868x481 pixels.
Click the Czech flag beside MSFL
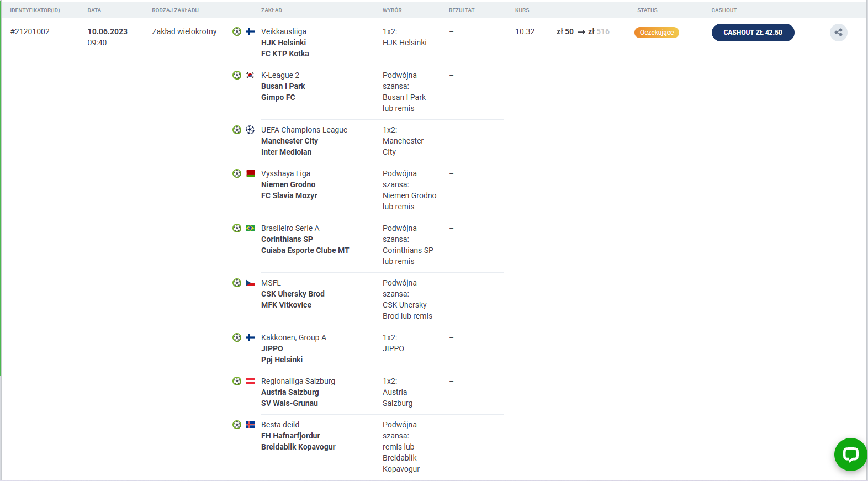(250, 283)
